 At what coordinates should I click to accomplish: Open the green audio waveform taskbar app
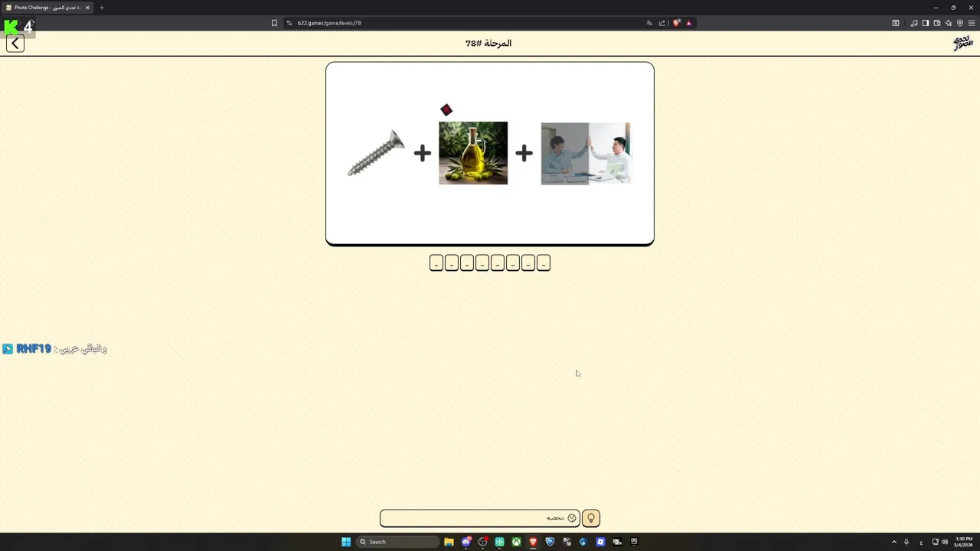499,542
